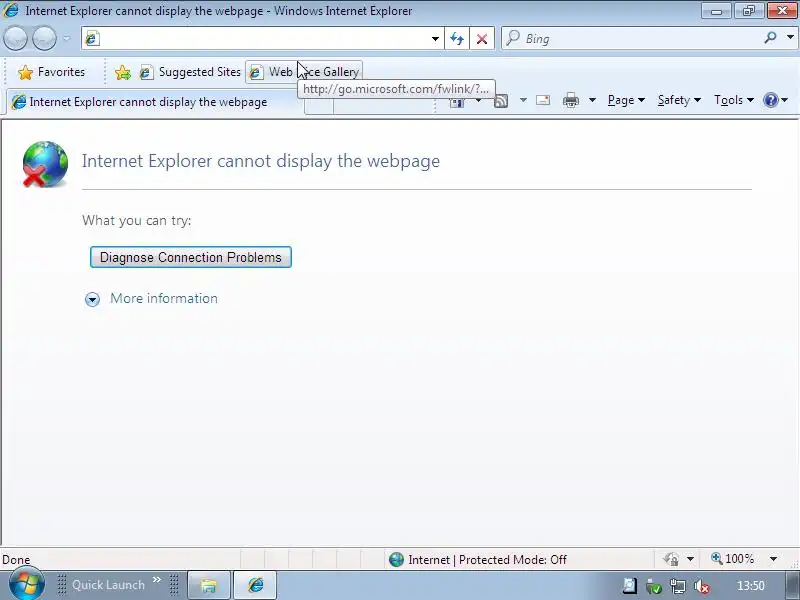This screenshot has height=600, width=800.
Task: Click the Safely Remove Hardware tray icon
Action: pyautogui.click(x=654, y=587)
